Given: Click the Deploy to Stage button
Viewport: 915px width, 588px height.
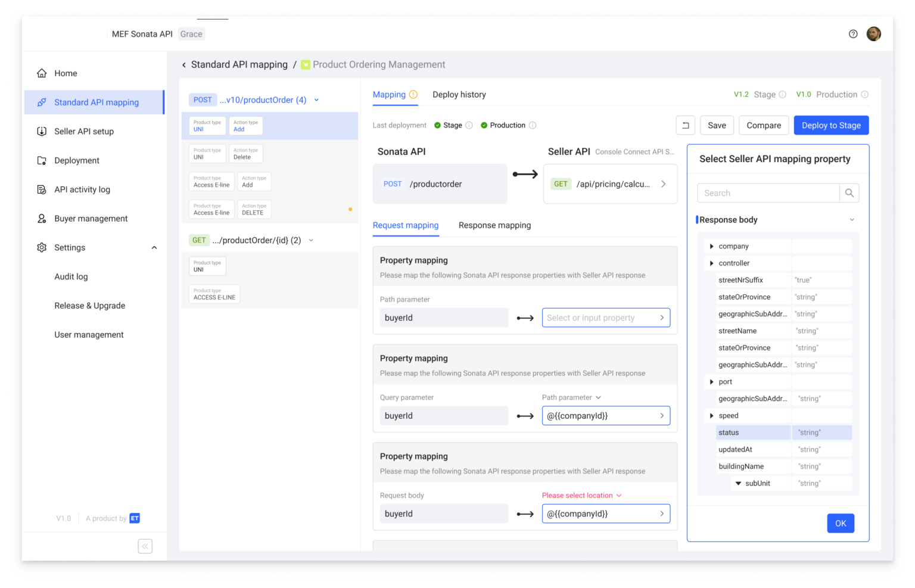Looking at the screenshot, I should (831, 125).
